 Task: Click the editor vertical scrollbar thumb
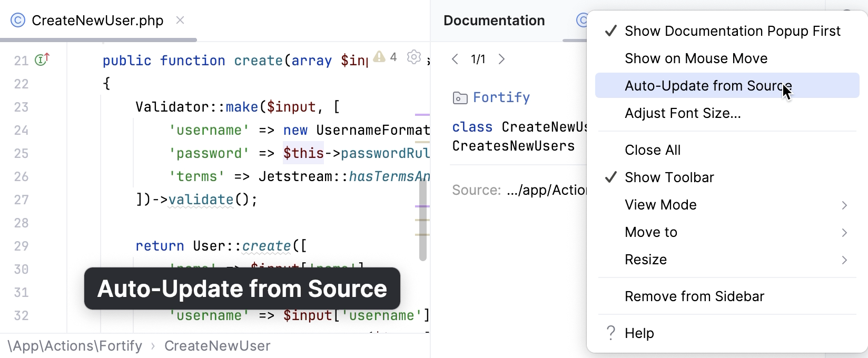tap(422, 221)
